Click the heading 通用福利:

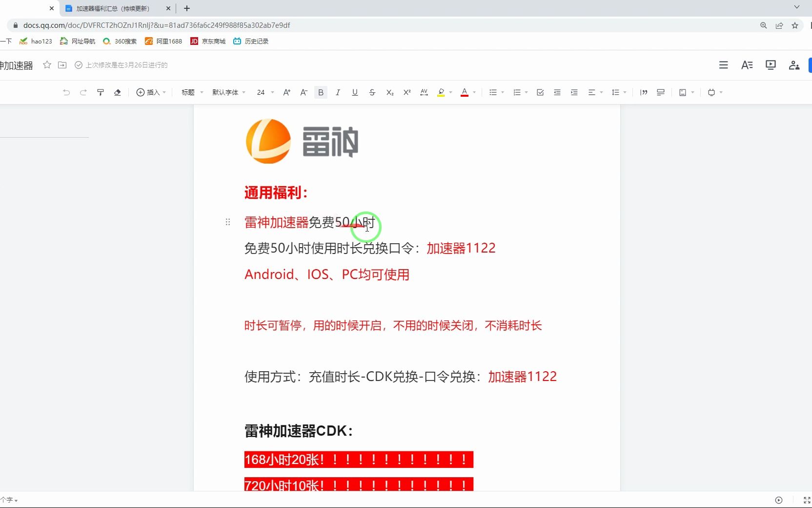(x=276, y=192)
